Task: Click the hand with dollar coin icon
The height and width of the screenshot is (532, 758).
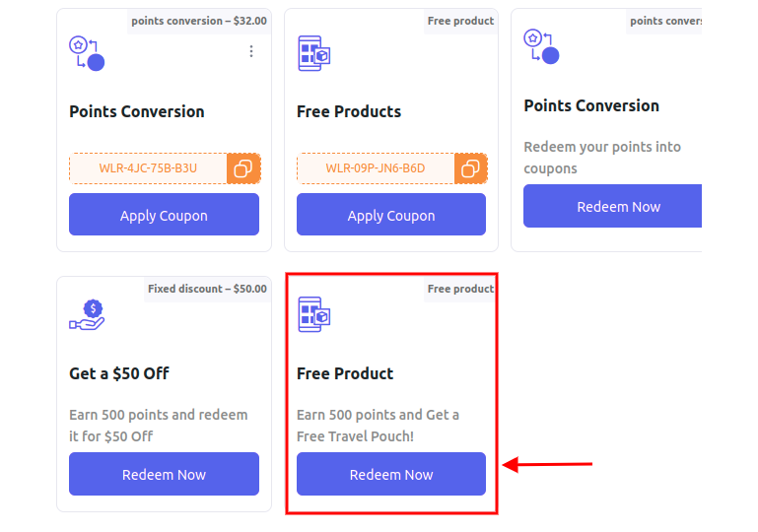Action: tap(87, 314)
